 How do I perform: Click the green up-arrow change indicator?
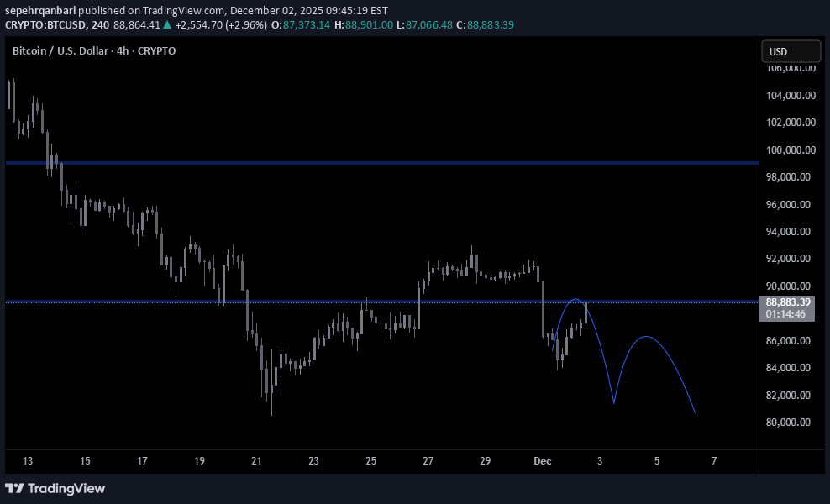point(168,25)
